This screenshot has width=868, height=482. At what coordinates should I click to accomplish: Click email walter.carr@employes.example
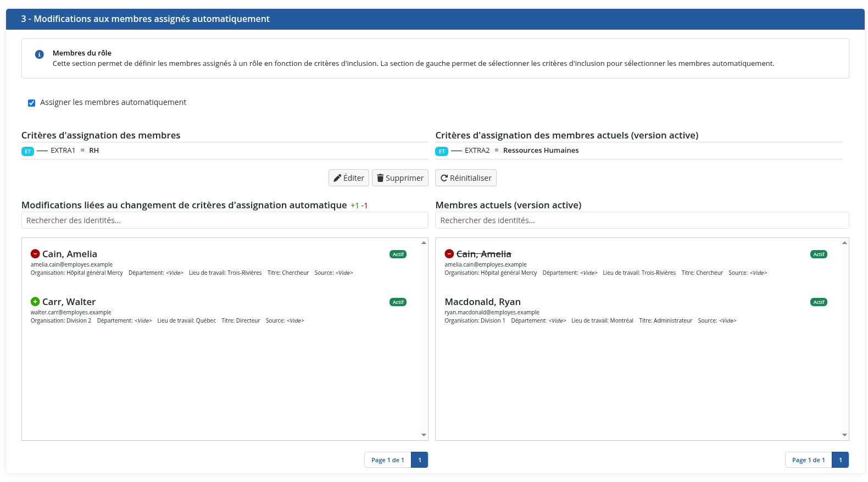tap(71, 312)
